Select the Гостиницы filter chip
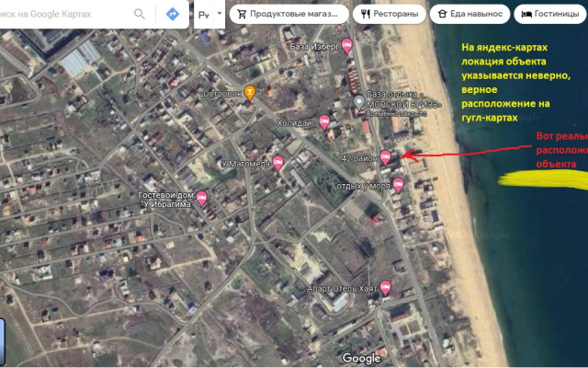Screen dimensions: 588x368 coord(550,15)
